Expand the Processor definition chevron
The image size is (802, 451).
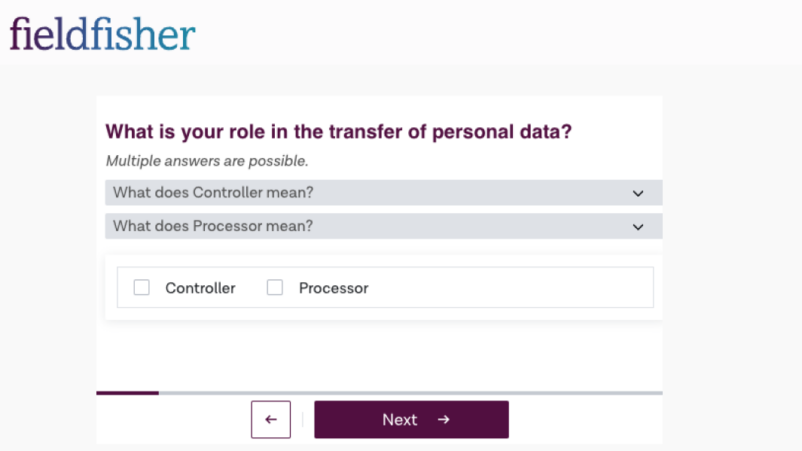pos(638,227)
